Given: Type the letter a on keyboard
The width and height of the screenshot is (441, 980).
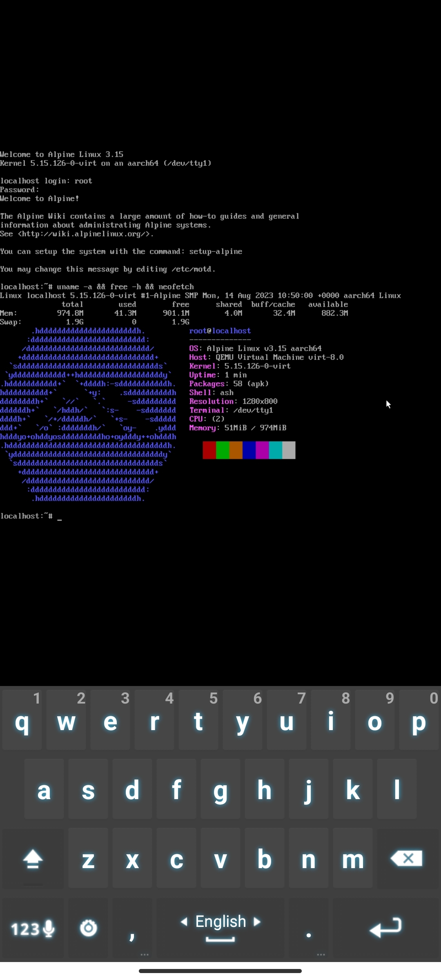Looking at the screenshot, I should 44,790.
